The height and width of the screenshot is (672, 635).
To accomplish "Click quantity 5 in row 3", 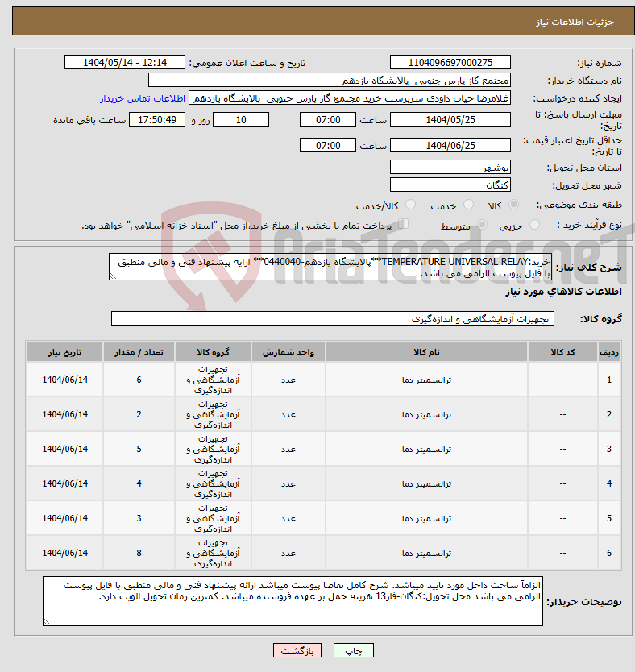I will point(139,449).
